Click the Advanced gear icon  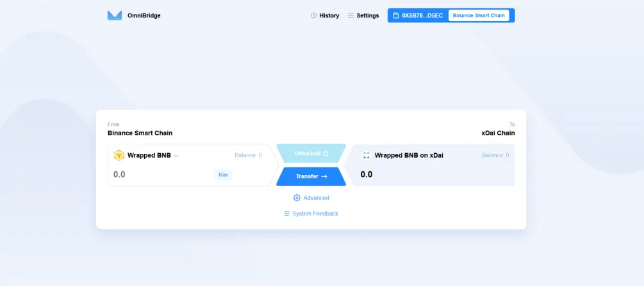pos(297,198)
